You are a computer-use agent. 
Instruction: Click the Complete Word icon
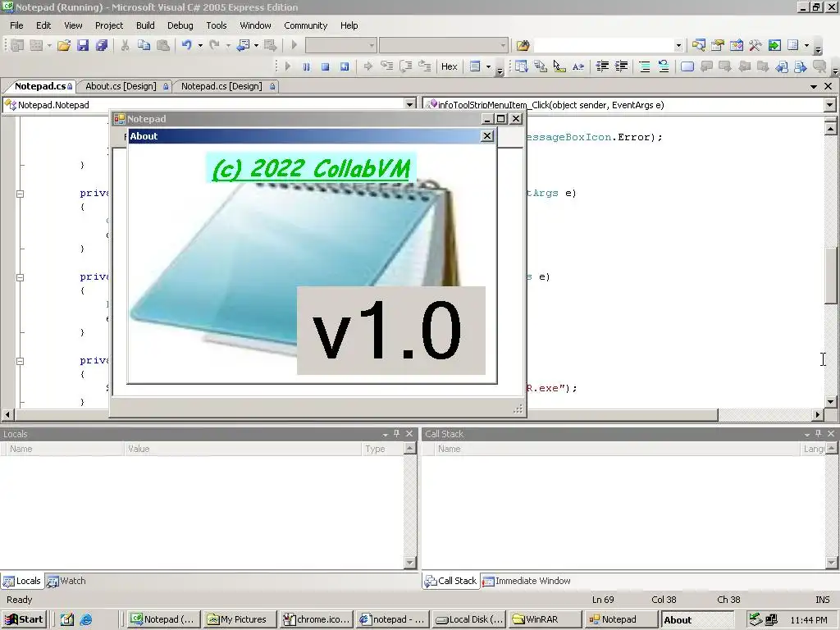click(578, 66)
